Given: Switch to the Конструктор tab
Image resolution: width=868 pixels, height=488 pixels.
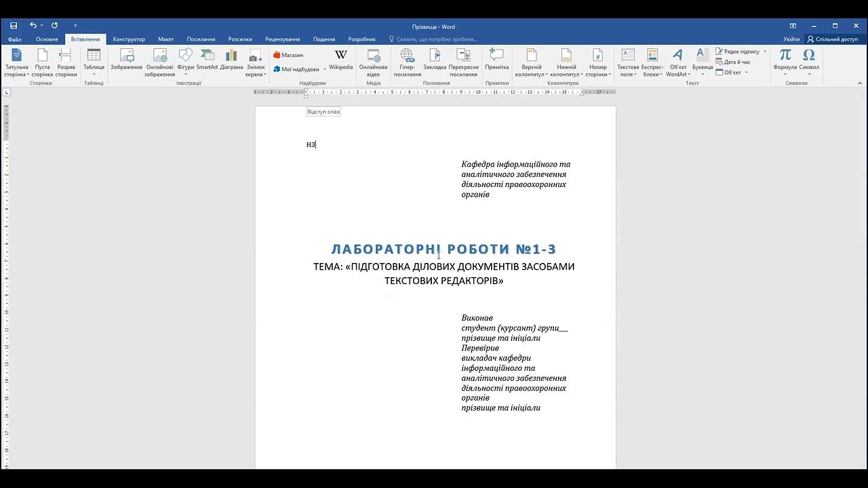Looking at the screenshot, I should (x=129, y=39).
